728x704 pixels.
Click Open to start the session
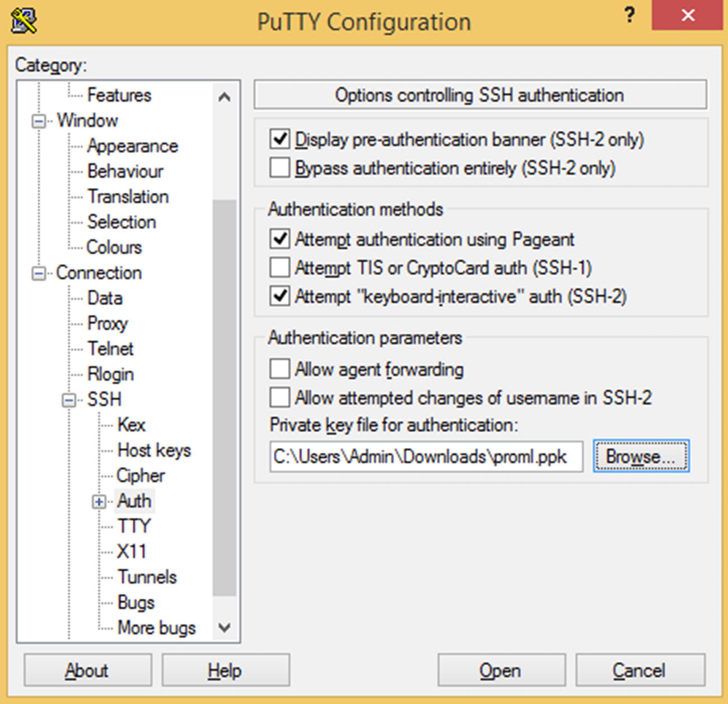pos(501,670)
